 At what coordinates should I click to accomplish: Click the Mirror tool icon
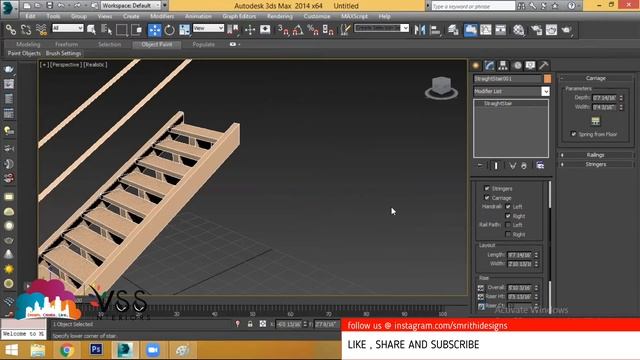420,29
